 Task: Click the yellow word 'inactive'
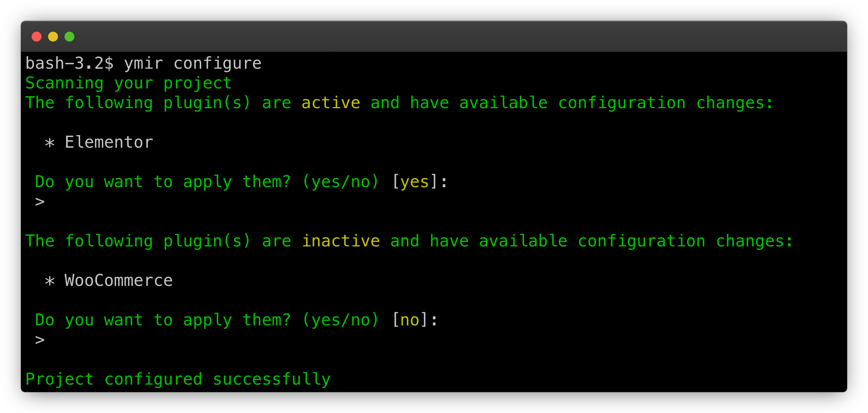pyautogui.click(x=341, y=241)
